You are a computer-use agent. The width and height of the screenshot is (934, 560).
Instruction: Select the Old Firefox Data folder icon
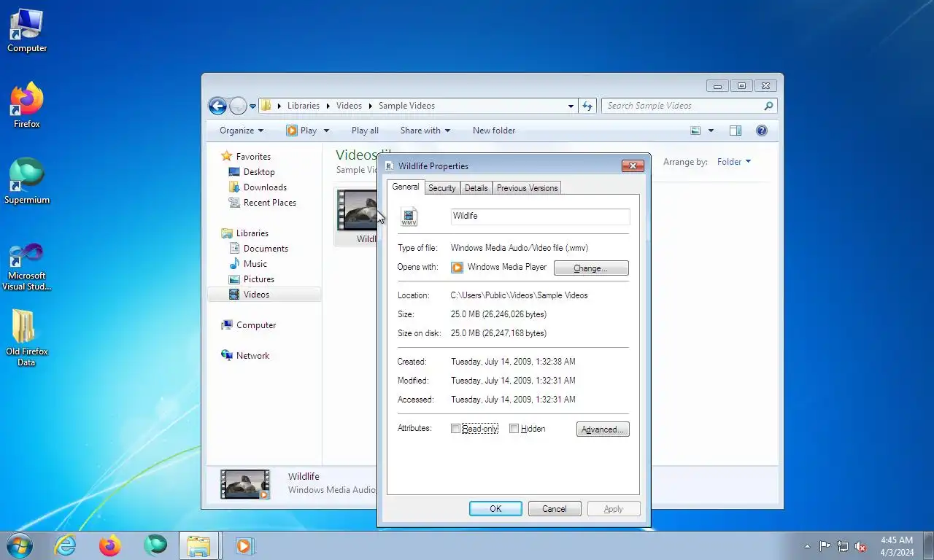pos(27,338)
